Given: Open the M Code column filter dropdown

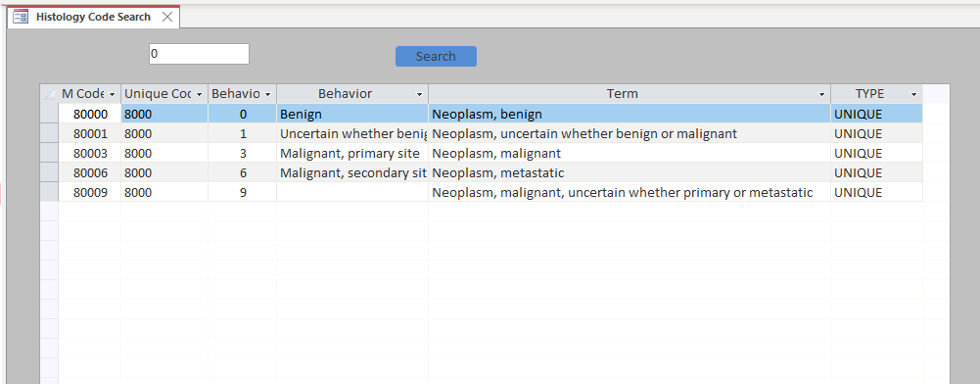Looking at the screenshot, I should (112, 94).
